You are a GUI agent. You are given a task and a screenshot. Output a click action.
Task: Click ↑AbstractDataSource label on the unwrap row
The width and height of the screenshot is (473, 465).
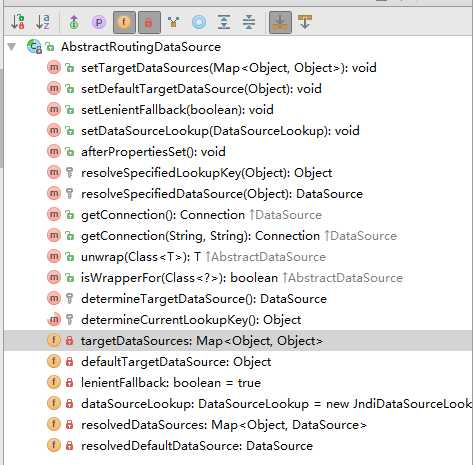point(265,257)
